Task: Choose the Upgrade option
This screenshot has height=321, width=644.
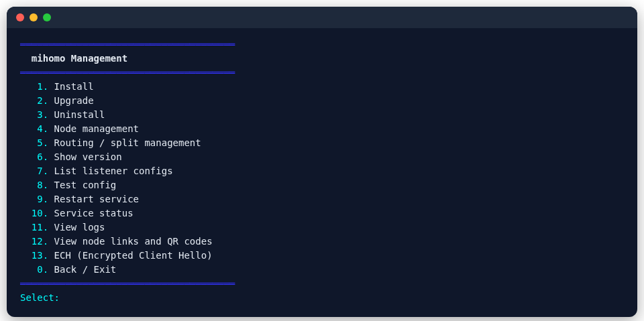Action: (65, 101)
